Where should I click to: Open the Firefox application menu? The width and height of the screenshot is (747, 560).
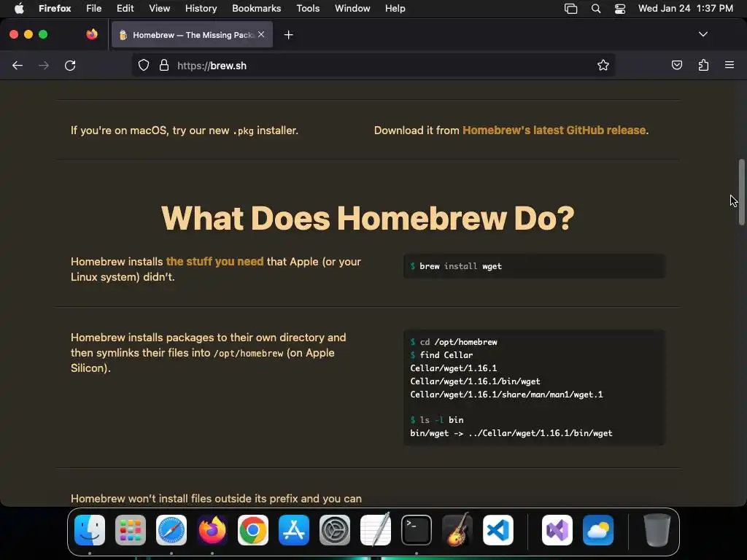[55, 9]
